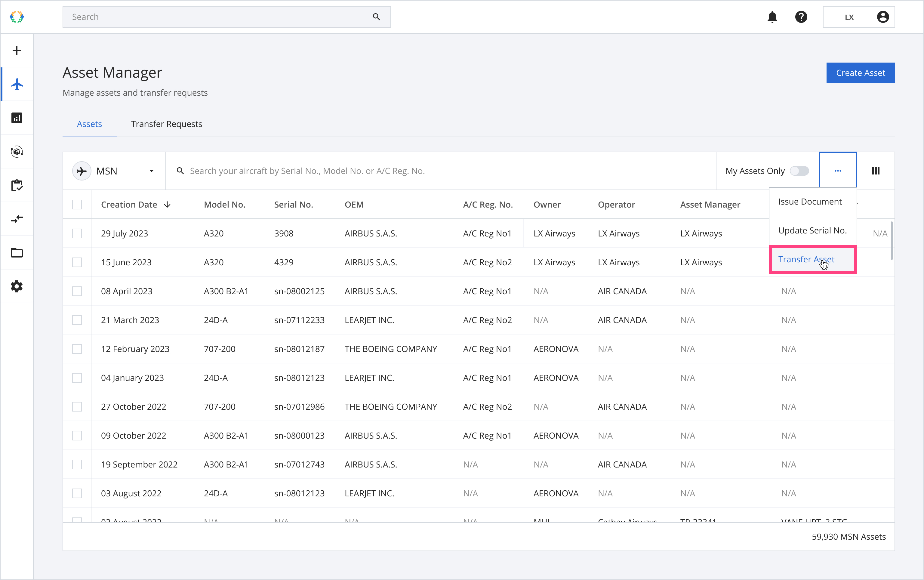This screenshot has height=580, width=924.
Task: Open the rotating package sidebar icon
Action: (17, 152)
